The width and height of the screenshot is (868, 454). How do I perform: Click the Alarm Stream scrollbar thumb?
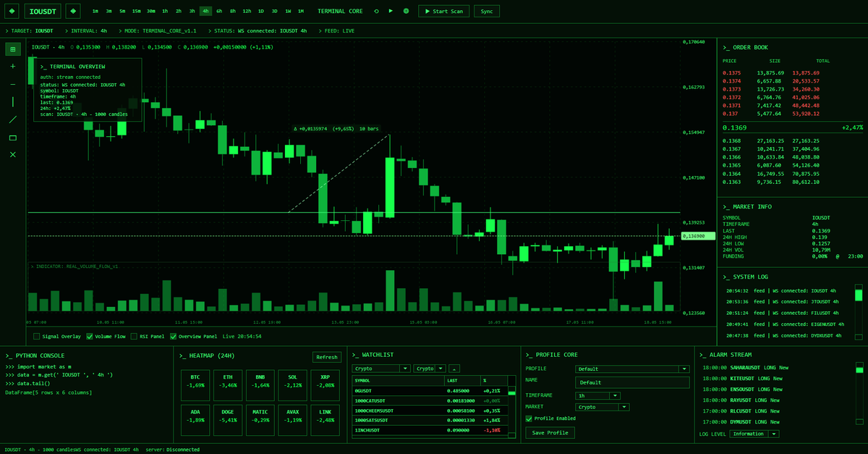tap(859, 371)
